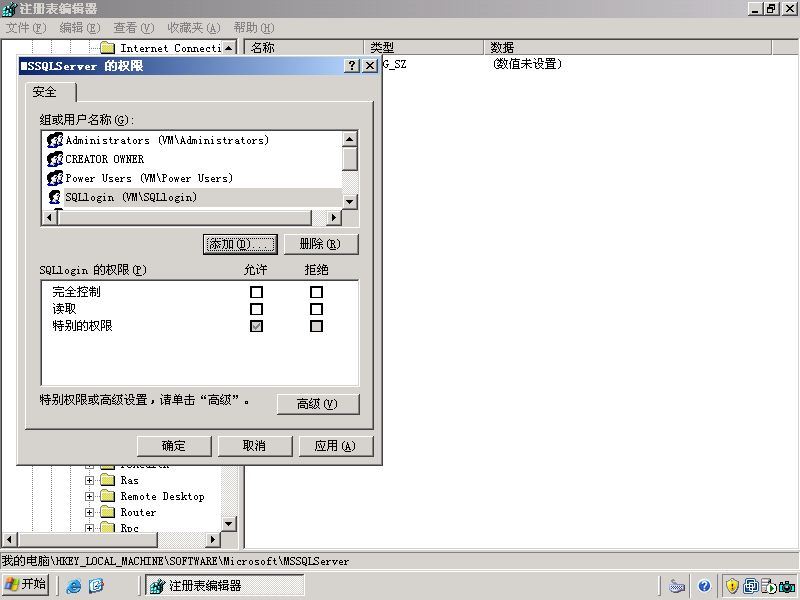
Task: Click 应用 (Apply) button
Action: [x=335, y=446]
